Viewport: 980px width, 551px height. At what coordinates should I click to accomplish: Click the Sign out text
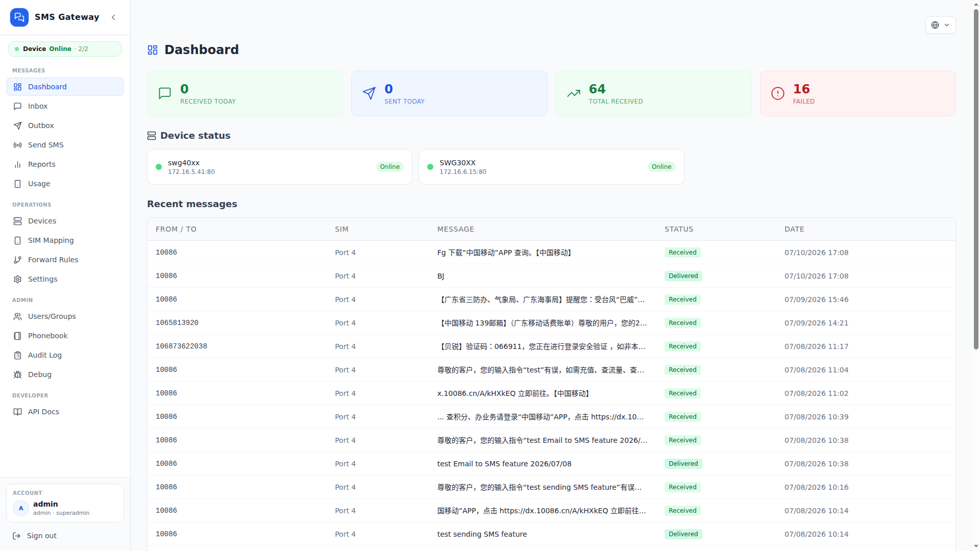pyautogui.click(x=42, y=536)
